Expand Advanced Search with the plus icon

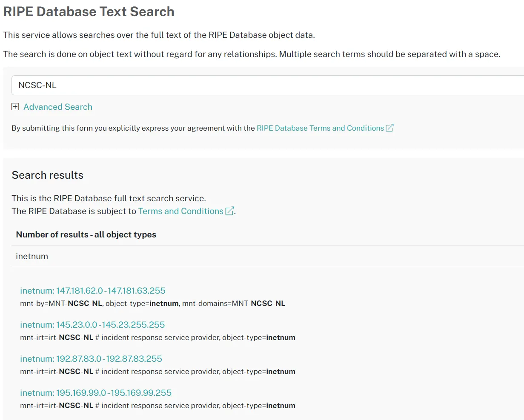tap(15, 107)
